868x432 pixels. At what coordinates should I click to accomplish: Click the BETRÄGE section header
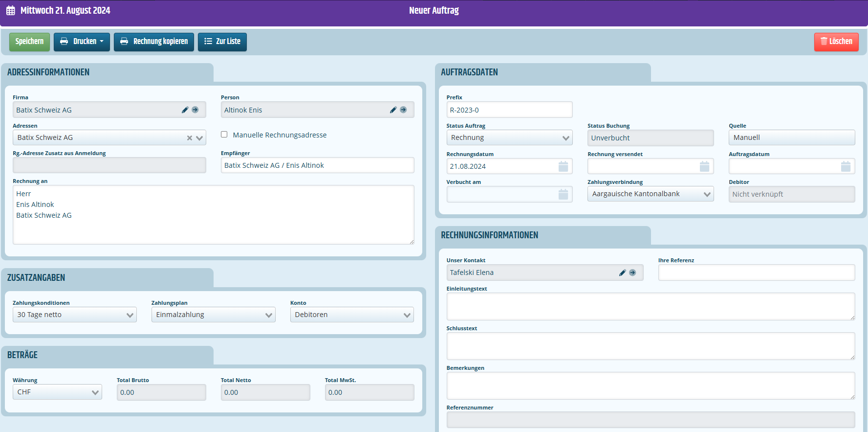pyautogui.click(x=22, y=355)
